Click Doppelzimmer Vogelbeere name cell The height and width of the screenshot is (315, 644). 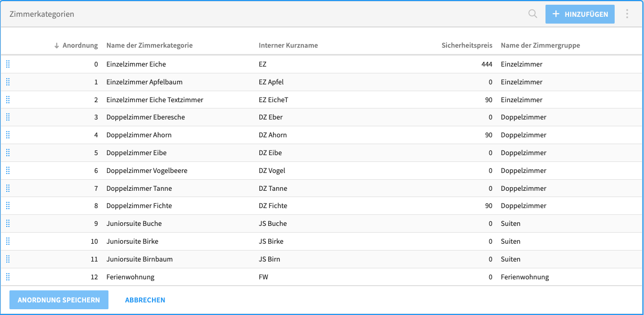click(147, 170)
